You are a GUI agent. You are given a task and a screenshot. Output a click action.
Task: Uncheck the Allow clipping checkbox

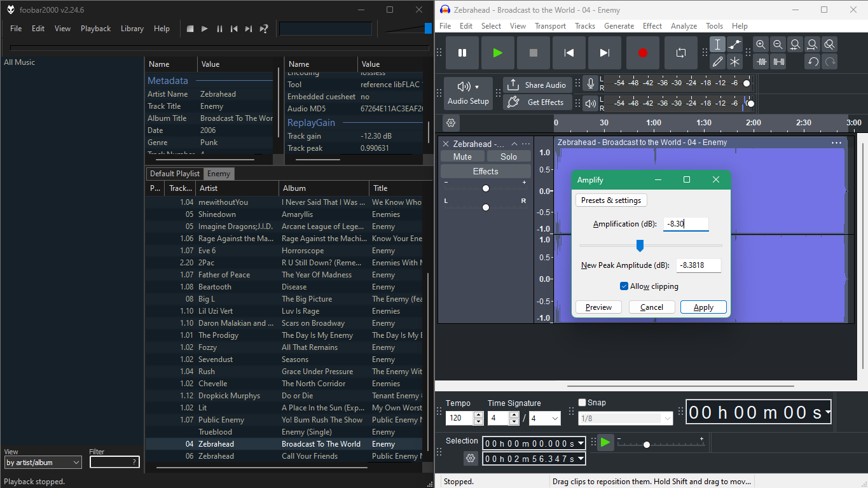pyautogui.click(x=624, y=286)
